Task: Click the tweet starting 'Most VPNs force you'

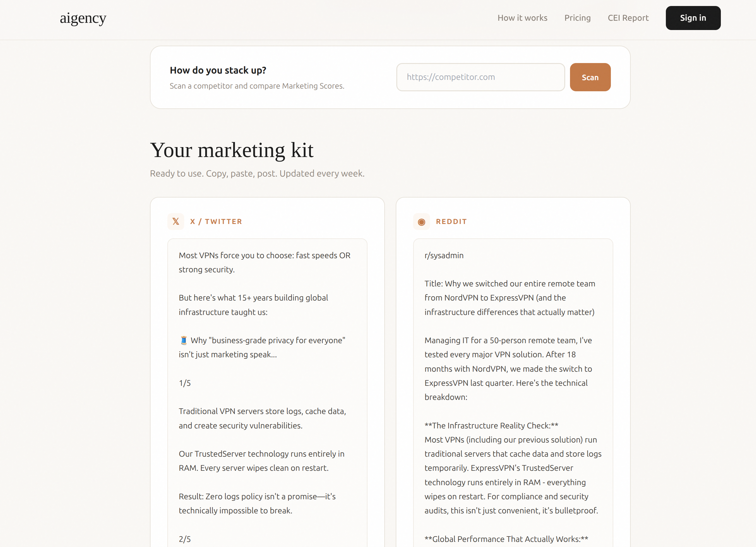Action: (264, 262)
